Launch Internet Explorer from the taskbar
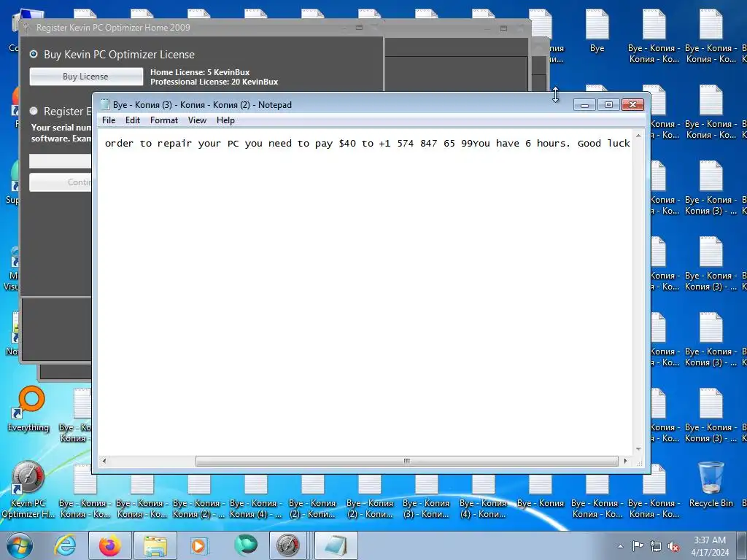 65,545
